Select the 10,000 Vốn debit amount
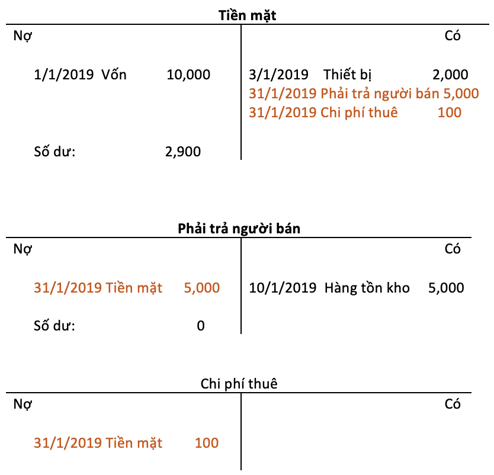 click(x=189, y=75)
